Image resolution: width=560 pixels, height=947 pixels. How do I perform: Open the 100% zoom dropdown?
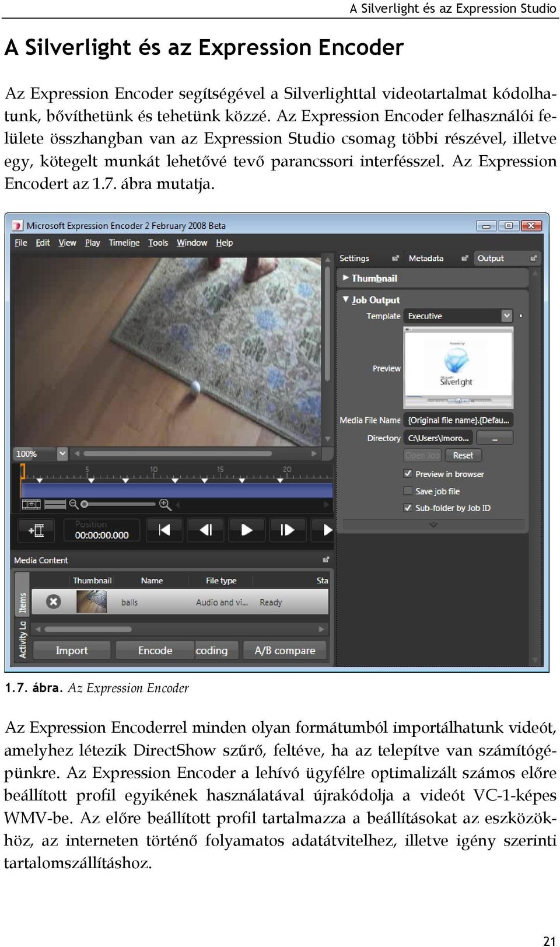point(62,453)
